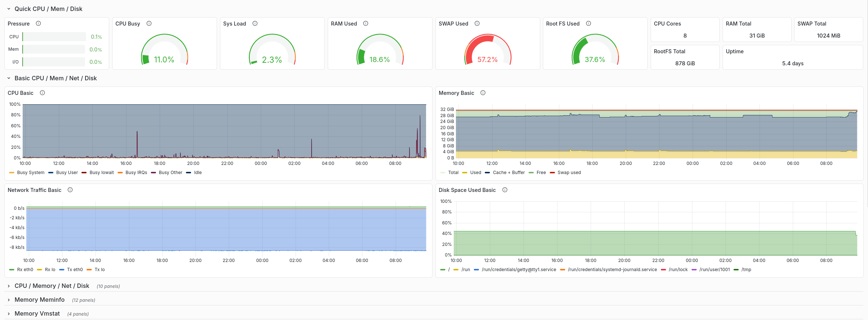Click the info icon next to Sys Load

[255, 23]
